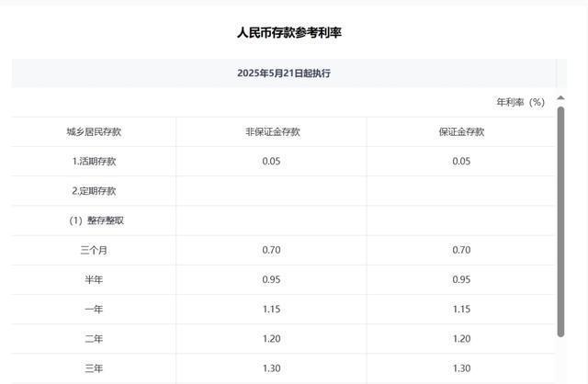588x384 pixels.
Task: Select the 1.活期存款 row label
Action: pyautogui.click(x=94, y=161)
